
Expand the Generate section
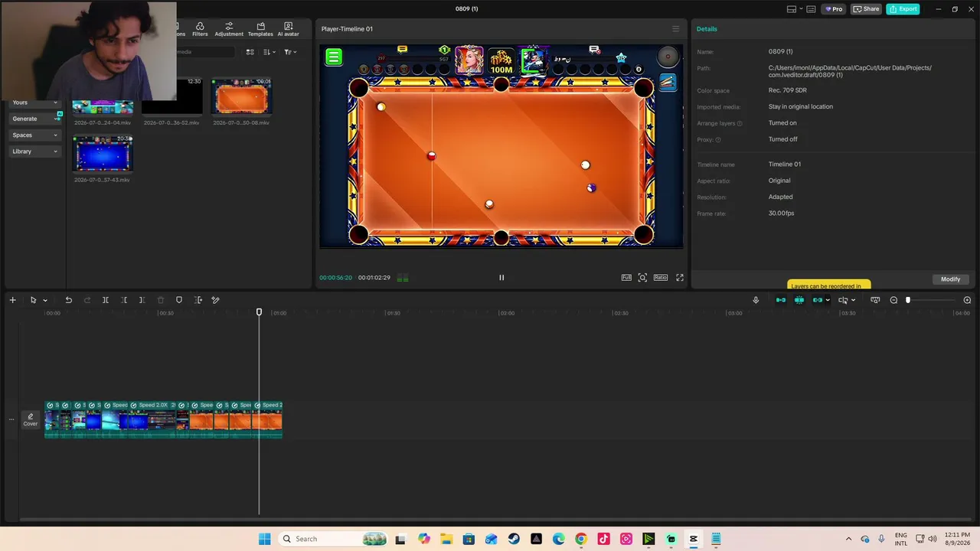click(x=35, y=119)
